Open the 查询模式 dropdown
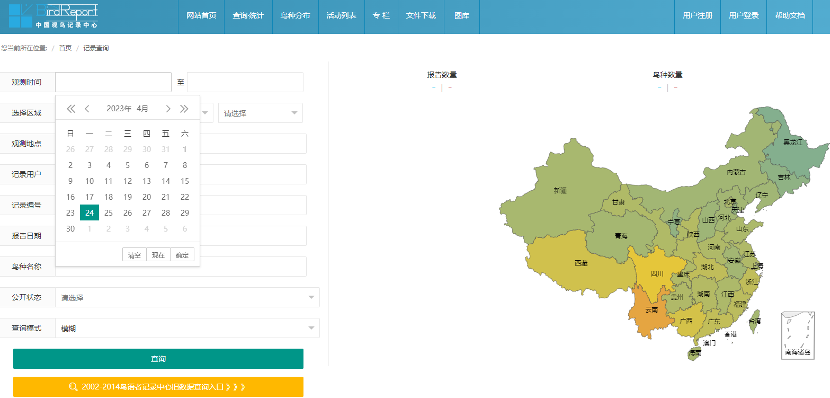 click(x=187, y=328)
